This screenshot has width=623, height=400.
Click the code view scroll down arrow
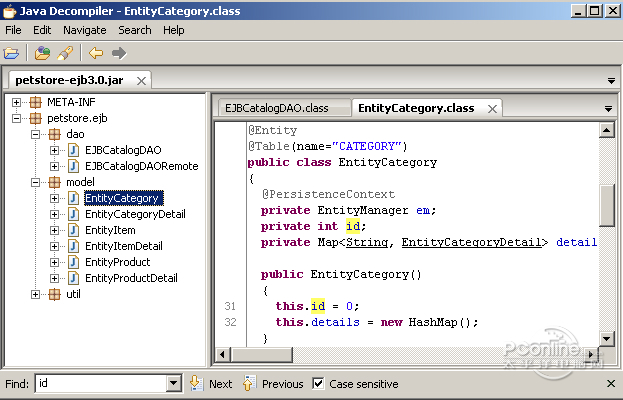[607, 338]
